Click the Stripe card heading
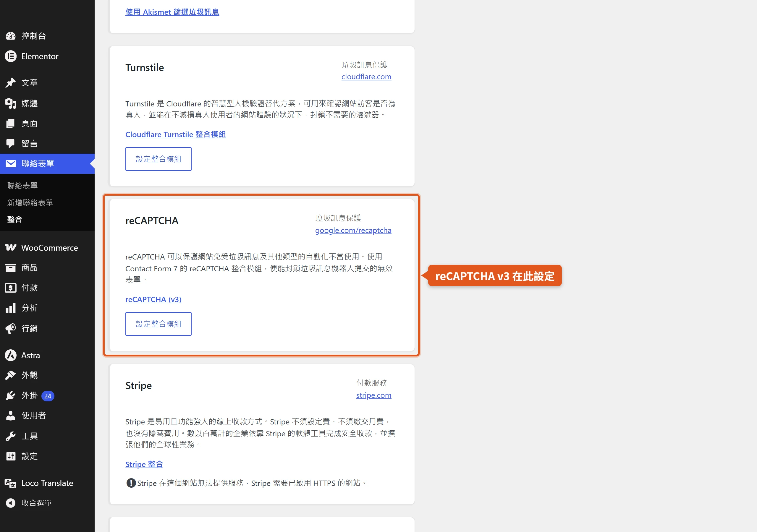Image resolution: width=757 pixels, height=532 pixels. tap(138, 386)
